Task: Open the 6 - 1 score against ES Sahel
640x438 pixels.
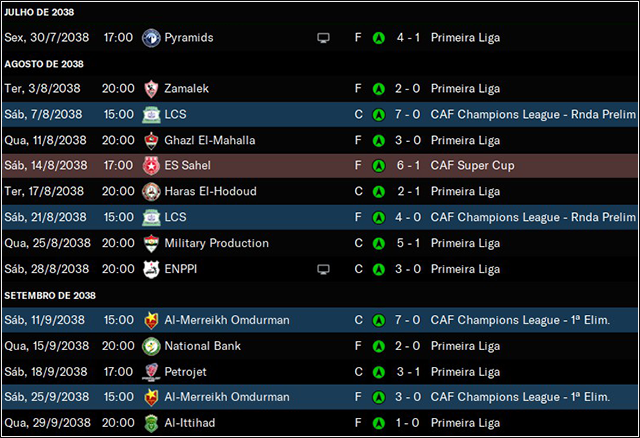Action: click(408, 165)
